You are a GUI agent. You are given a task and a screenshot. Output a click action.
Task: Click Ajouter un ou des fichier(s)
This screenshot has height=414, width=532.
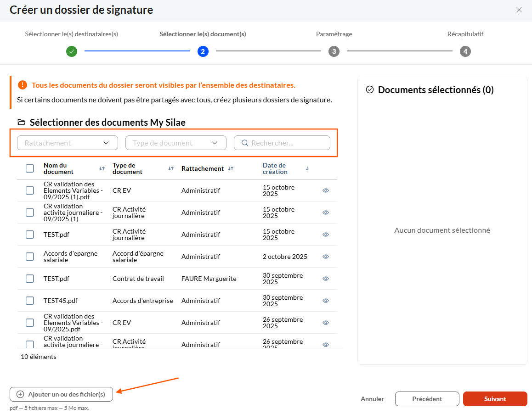[61, 394]
